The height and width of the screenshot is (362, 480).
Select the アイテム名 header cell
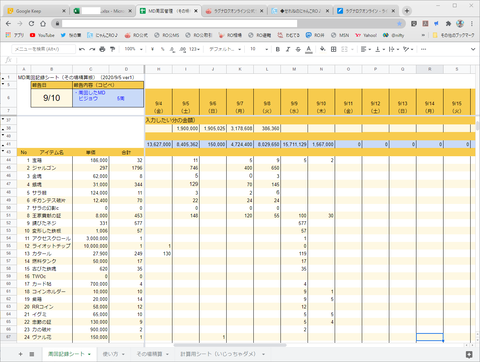point(52,152)
